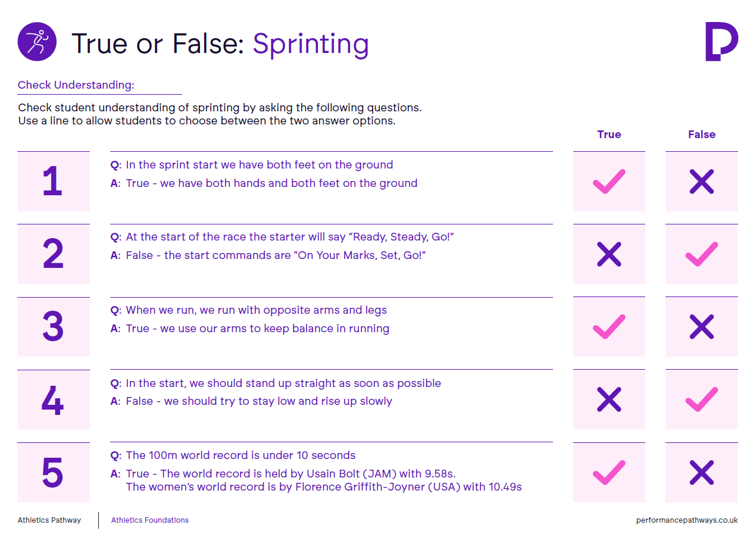Click the Athletics Foundations footer link
756x534 pixels.
(x=150, y=520)
